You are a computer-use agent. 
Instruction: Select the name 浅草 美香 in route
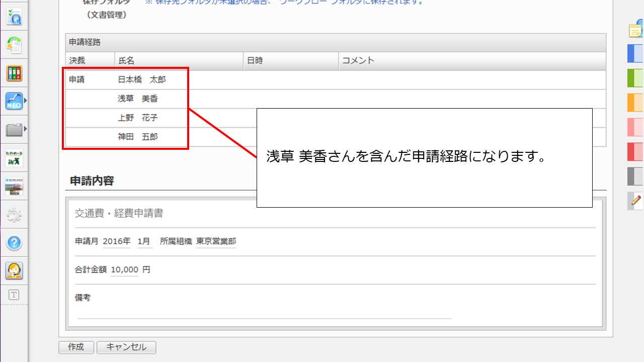[x=138, y=99]
